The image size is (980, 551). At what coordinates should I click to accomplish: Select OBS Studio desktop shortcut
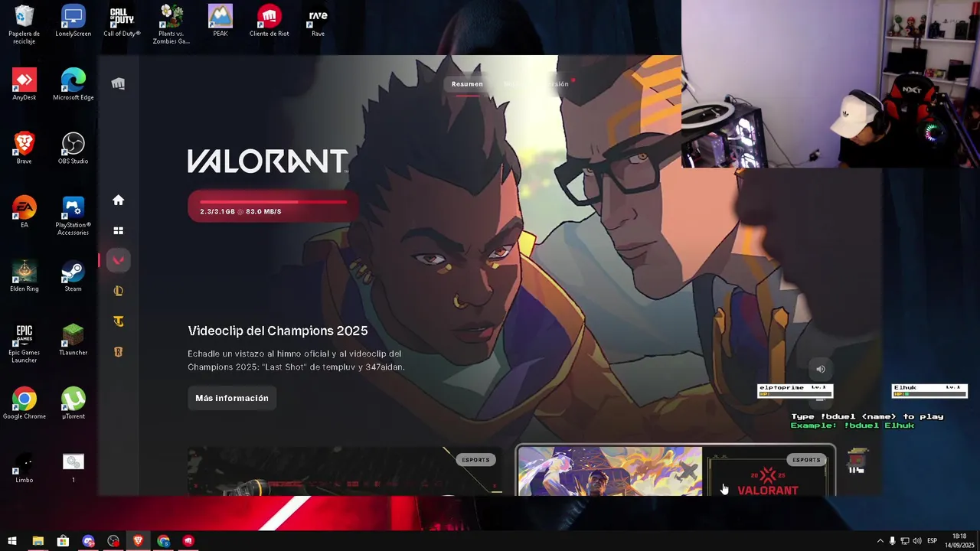tap(73, 148)
